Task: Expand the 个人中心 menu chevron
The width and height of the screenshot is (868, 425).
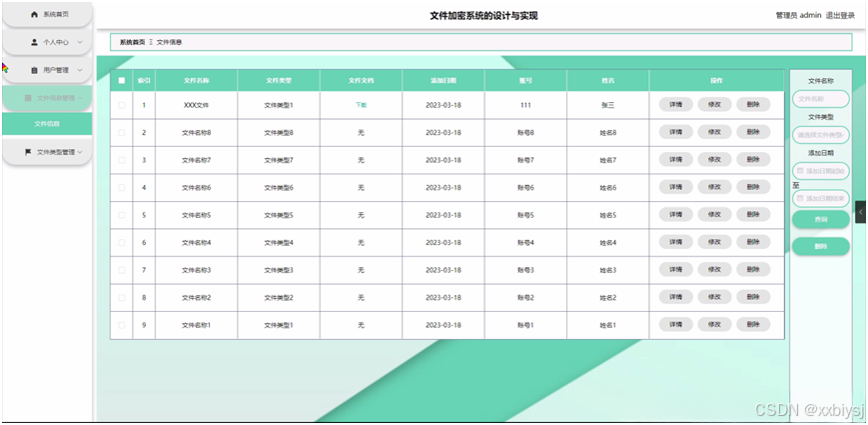Action: click(x=80, y=42)
